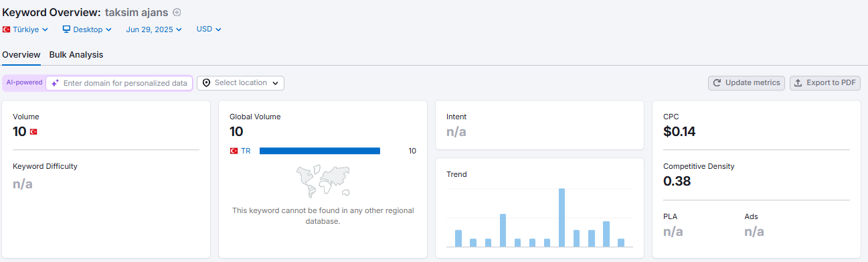Click the desktop monitor icon
Screen dimensions: 868x262
click(66, 29)
